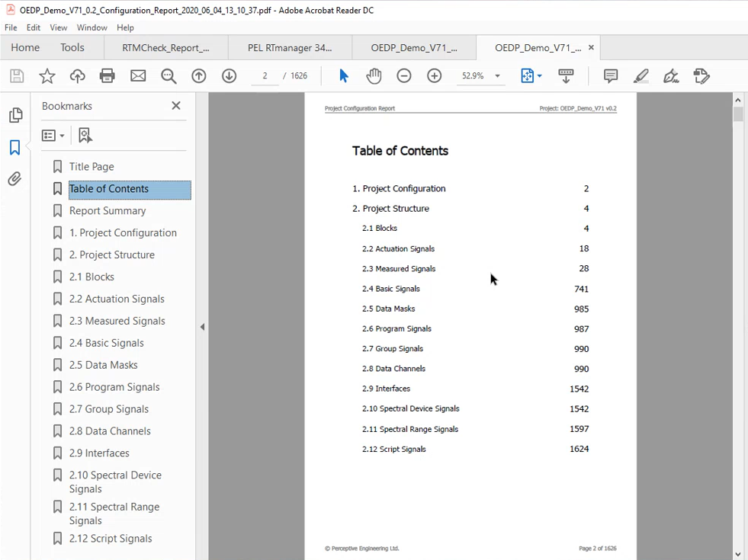Select the Highlight text tool
Viewport: 748px width, 560px height.
[640, 75]
